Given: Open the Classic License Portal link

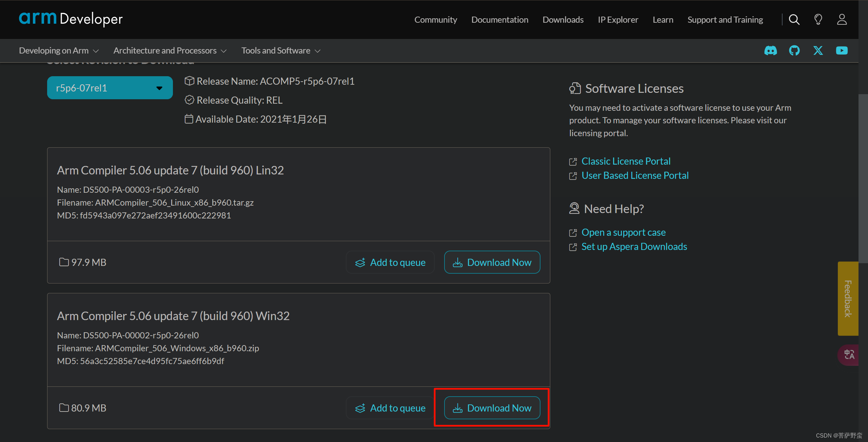Looking at the screenshot, I should (x=626, y=161).
